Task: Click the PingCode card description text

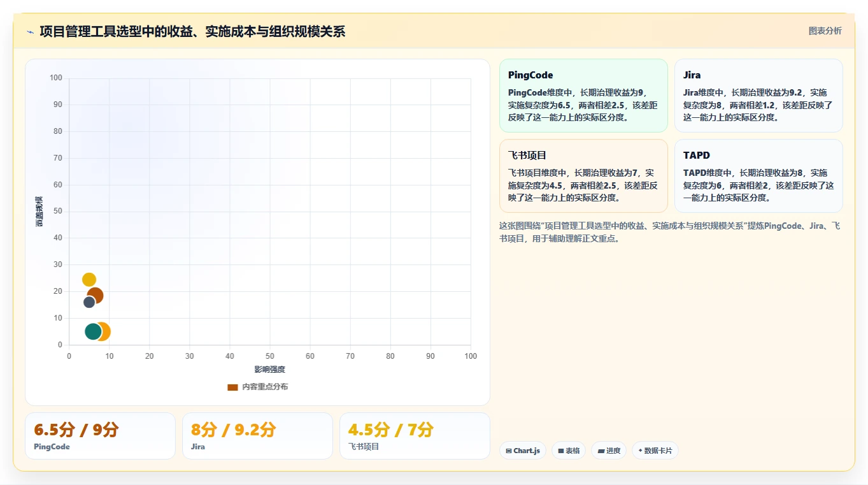Action: [583, 105]
